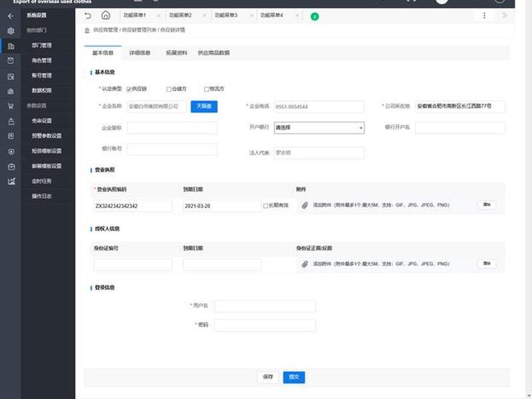Open the chart statistics sidebar icon
Viewport: 532px width, 399px height.
(11, 181)
